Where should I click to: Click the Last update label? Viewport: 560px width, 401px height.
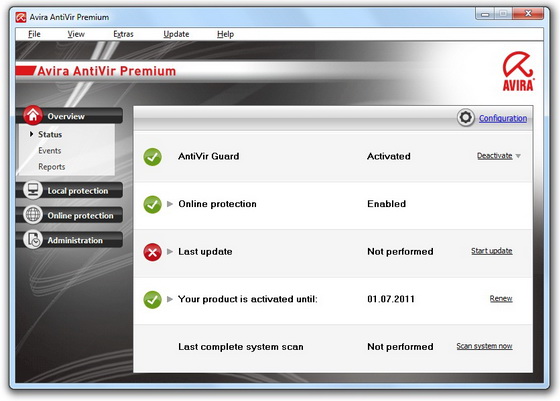pyautogui.click(x=205, y=251)
